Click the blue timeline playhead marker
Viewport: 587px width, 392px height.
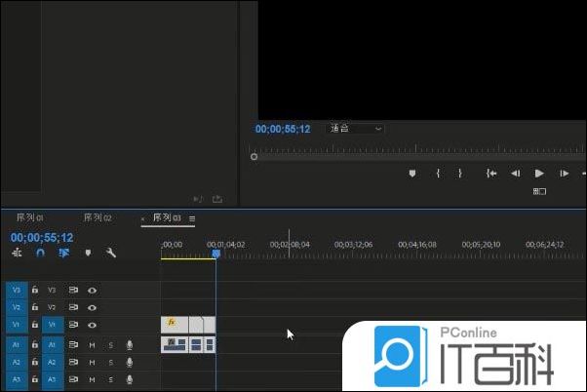click(216, 254)
